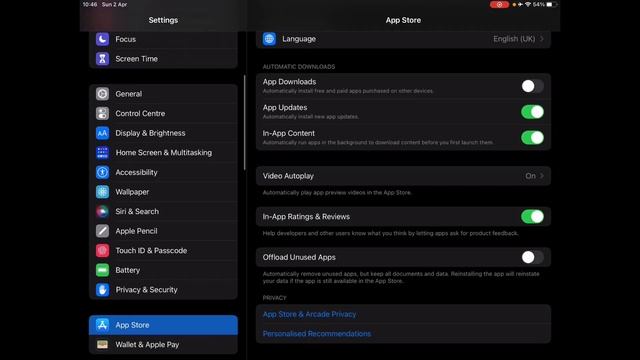
Task: Tap the Control Centre switches icon
Action: [x=102, y=113]
